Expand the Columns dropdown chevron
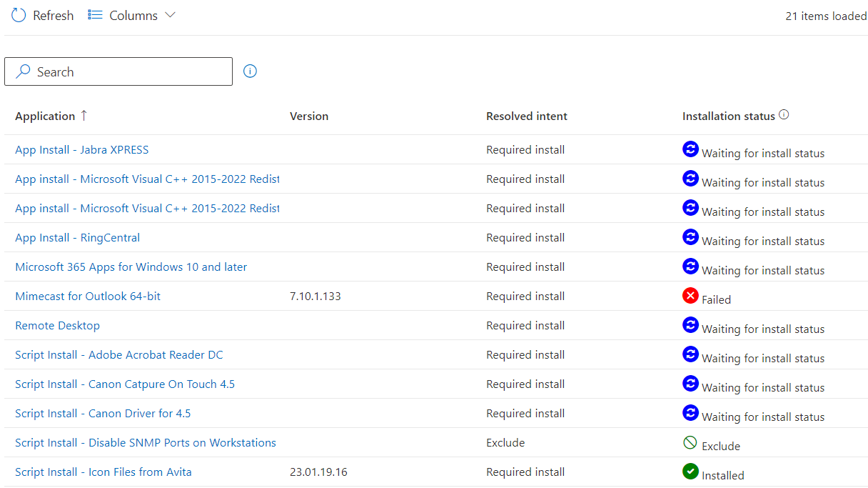The image size is (868, 488). pyautogui.click(x=170, y=15)
